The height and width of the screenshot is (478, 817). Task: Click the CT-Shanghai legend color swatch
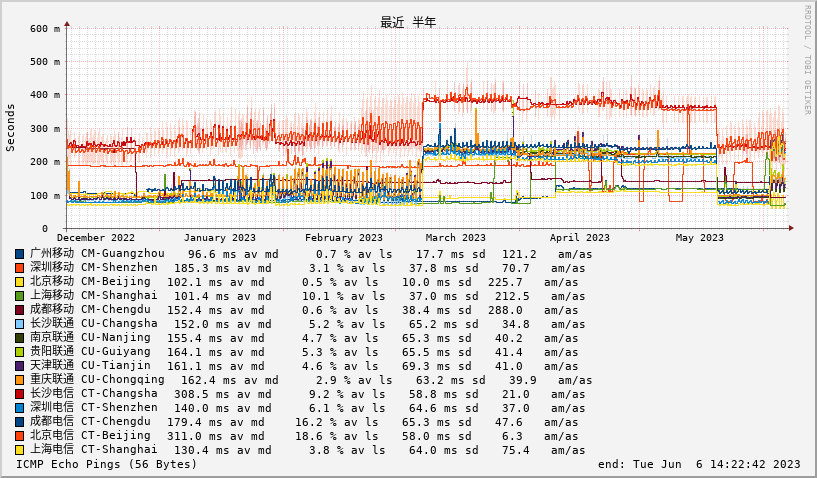click(20, 450)
